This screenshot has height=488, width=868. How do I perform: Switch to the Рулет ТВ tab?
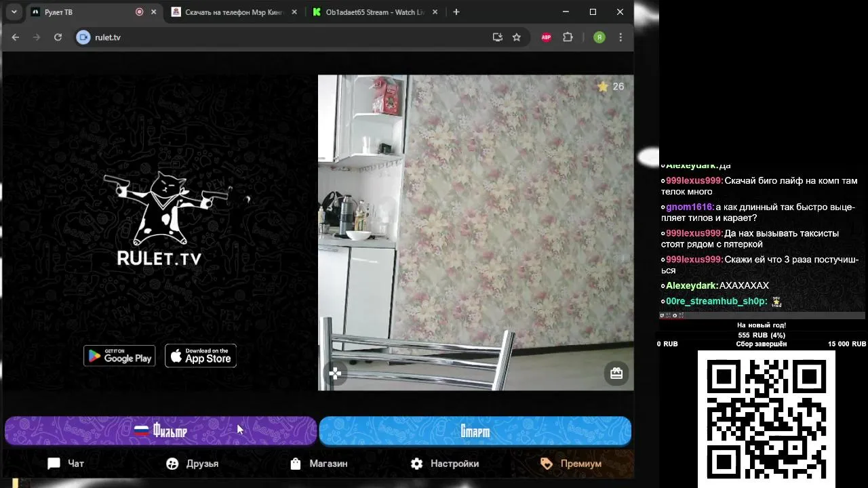click(x=94, y=12)
